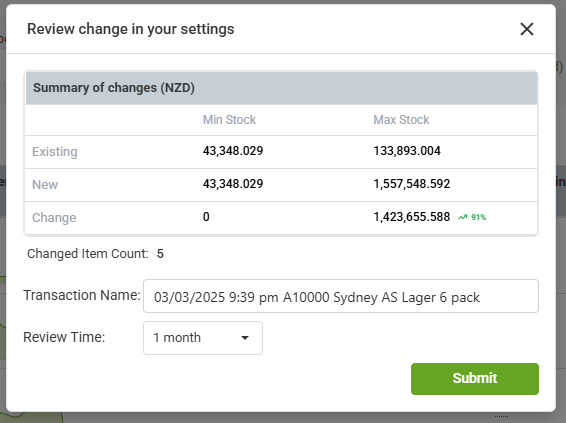This screenshot has height=423, width=566.
Task: Click the 91% change indicator
Action: click(x=478, y=217)
